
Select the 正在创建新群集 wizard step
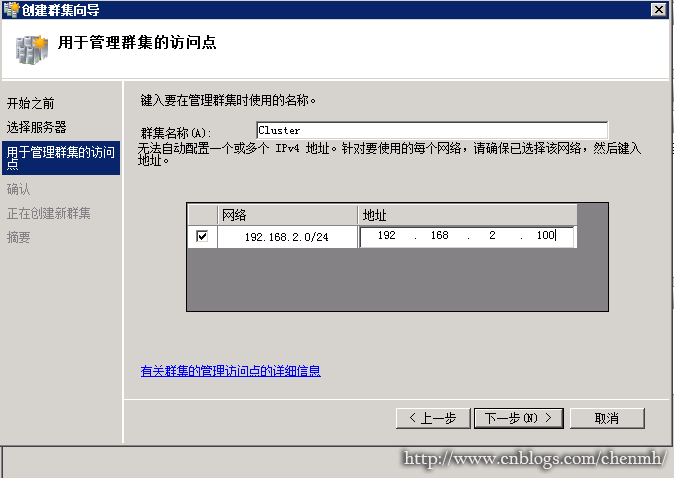point(49,213)
